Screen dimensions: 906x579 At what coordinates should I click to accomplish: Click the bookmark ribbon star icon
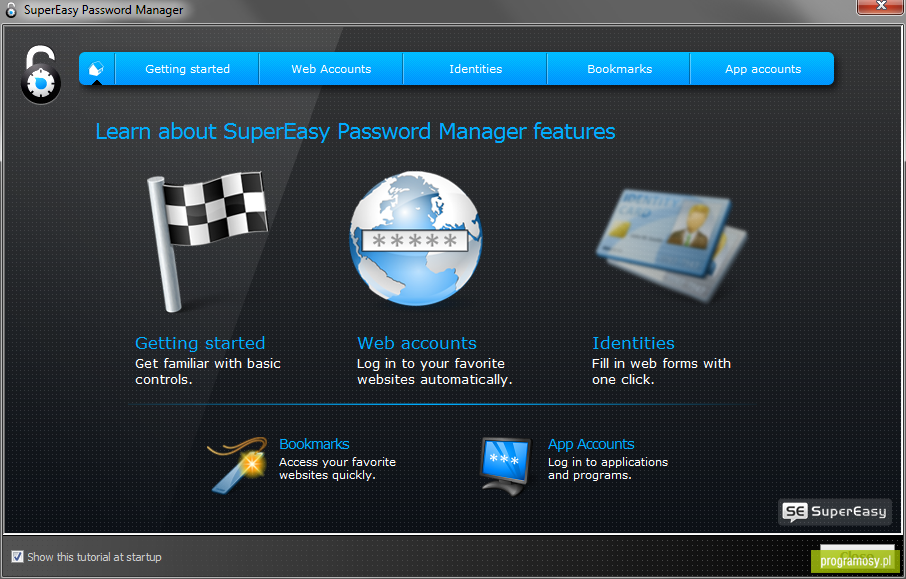[237, 465]
